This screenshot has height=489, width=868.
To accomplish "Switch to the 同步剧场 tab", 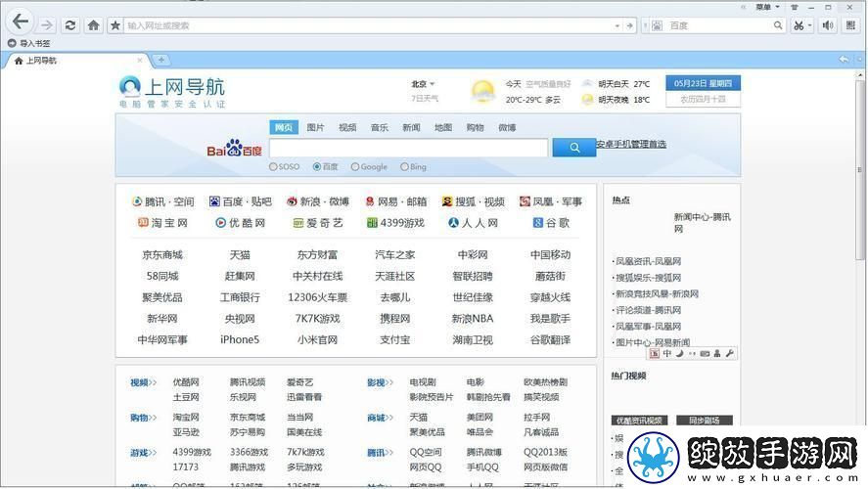I will tap(705, 421).
